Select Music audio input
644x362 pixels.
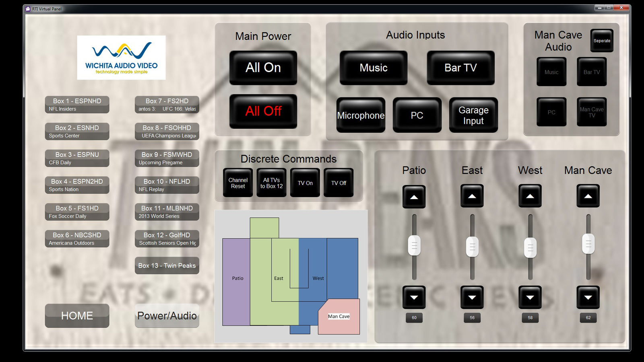click(374, 68)
